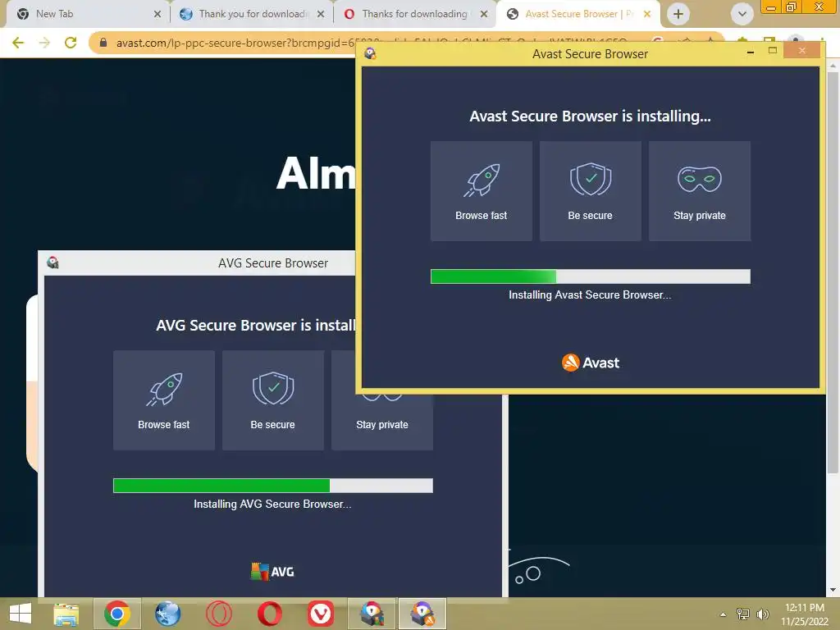840x630 pixels.
Task: Click 'Installing Avast Secure Browser...' status text
Action: pos(590,294)
